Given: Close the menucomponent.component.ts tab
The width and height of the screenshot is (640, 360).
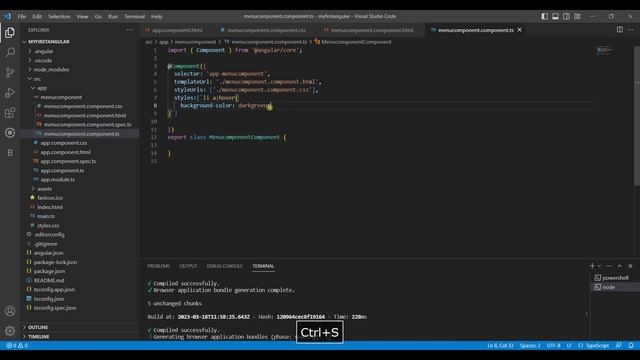Looking at the screenshot, I should click(x=519, y=30).
